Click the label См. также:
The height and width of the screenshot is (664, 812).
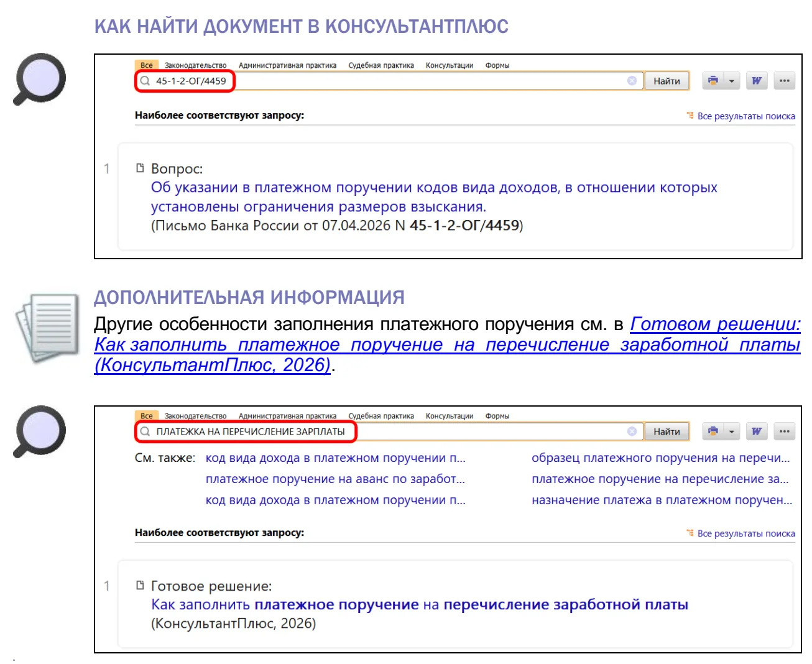pos(165,458)
